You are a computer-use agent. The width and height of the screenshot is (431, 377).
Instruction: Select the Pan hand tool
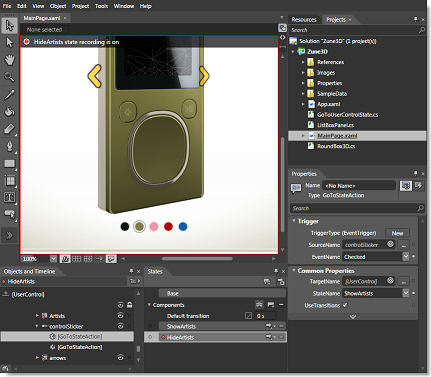click(x=9, y=60)
